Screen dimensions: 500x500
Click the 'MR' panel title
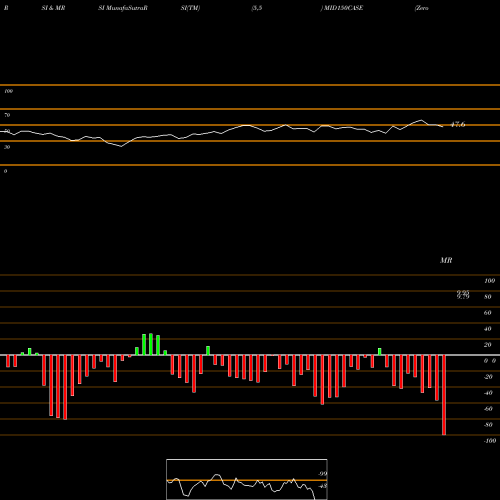pyautogui.click(x=446, y=260)
